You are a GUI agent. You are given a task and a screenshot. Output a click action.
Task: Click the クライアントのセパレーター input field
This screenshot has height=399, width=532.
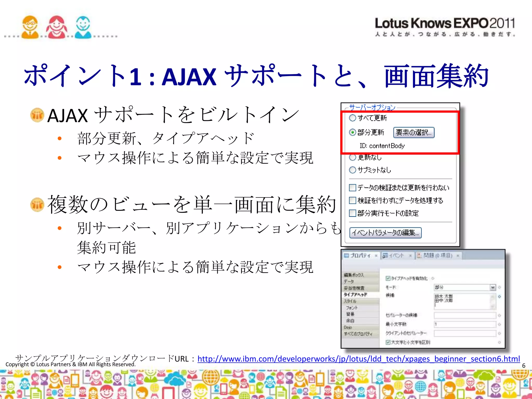[465, 333]
